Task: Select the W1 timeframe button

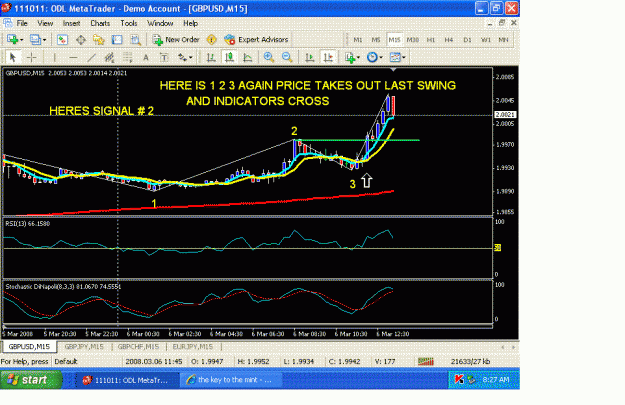Action: point(485,39)
